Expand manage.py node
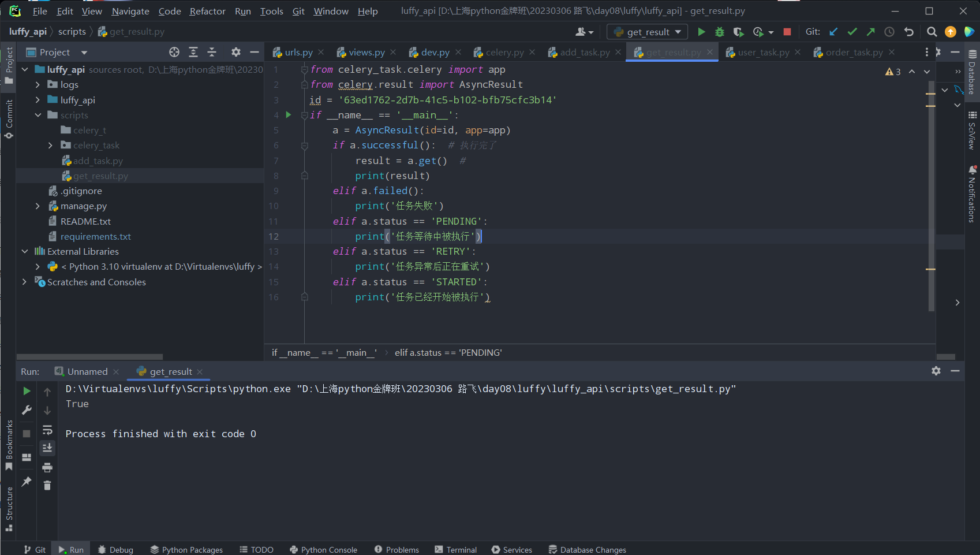The width and height of the screenshot is (980, 555). [38, 206]
